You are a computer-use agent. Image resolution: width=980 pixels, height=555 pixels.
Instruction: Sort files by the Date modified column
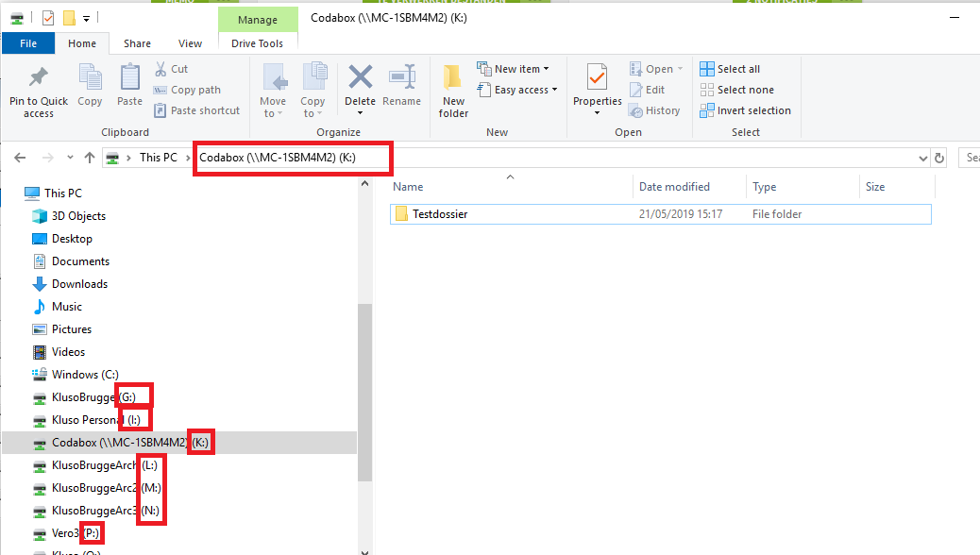(674, 187)
